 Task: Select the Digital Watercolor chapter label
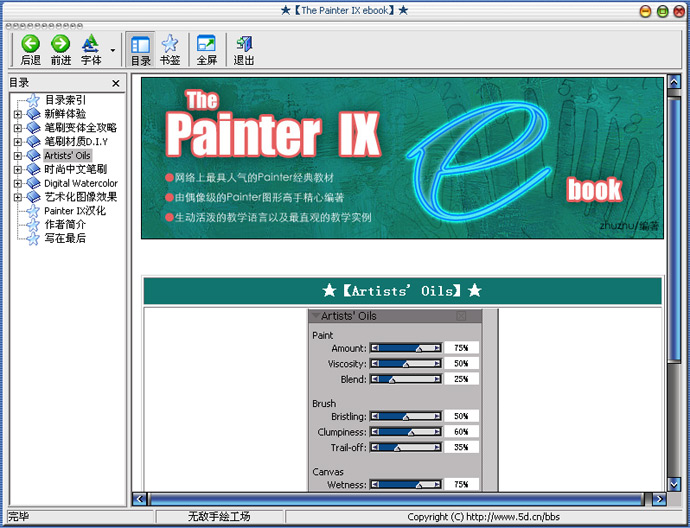81,183
